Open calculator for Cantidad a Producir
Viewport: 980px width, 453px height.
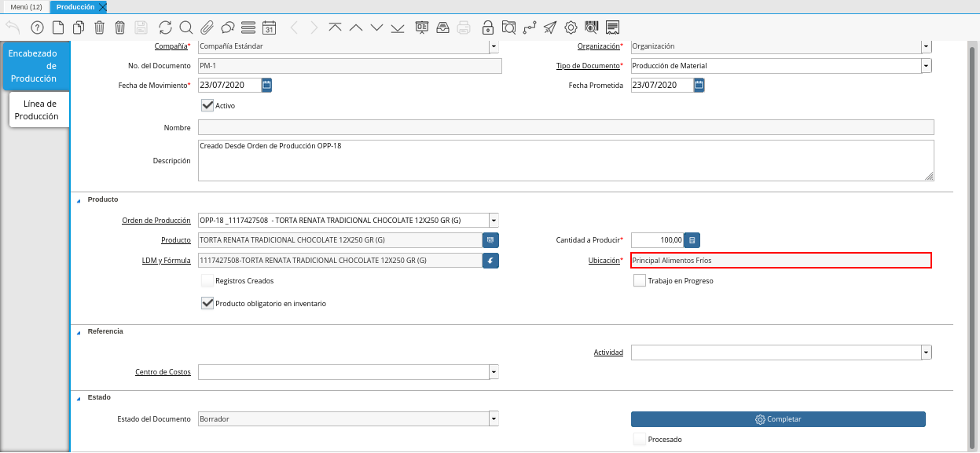pos(692,240)
